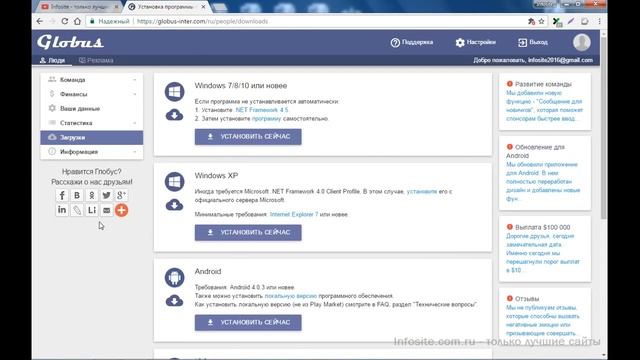Expand Команда sidebar menu
Viewport: 640px width, 360px height.
91,80
